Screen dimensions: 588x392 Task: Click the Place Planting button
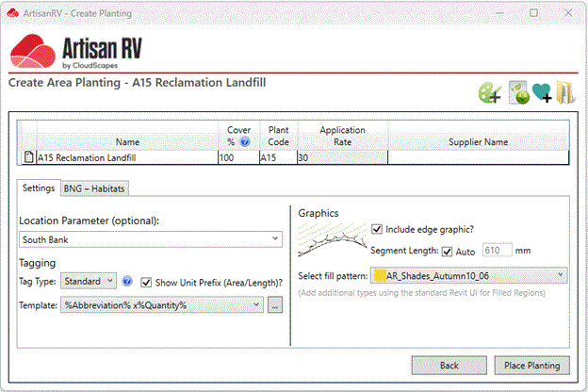click(531, 366)
